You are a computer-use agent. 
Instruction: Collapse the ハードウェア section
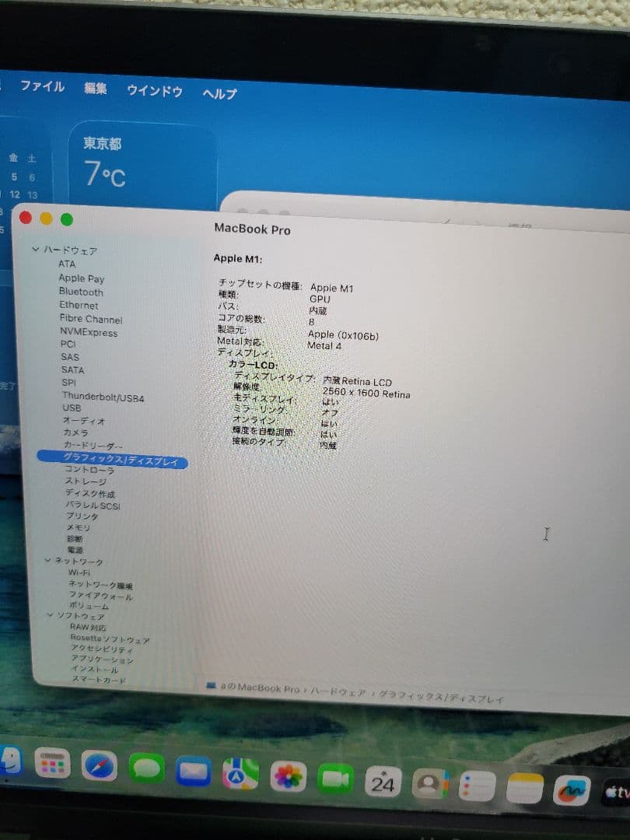(36, 250)
